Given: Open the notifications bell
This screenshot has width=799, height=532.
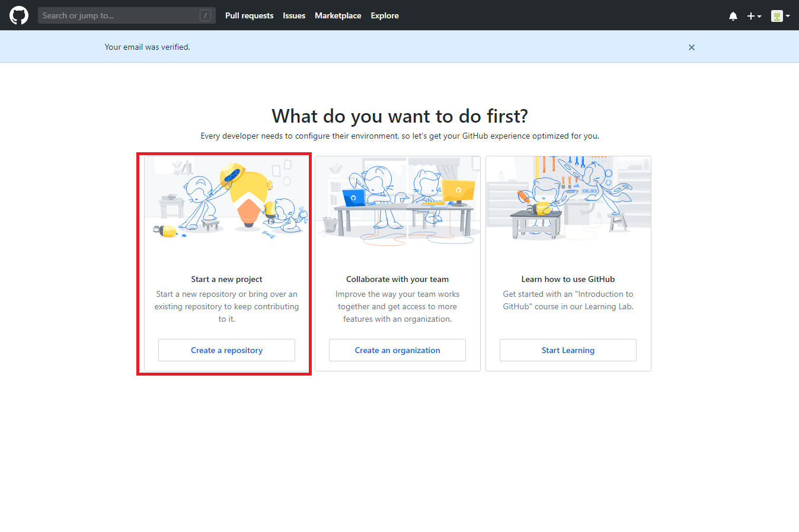Looking at the screenshot, I should 733,16.
